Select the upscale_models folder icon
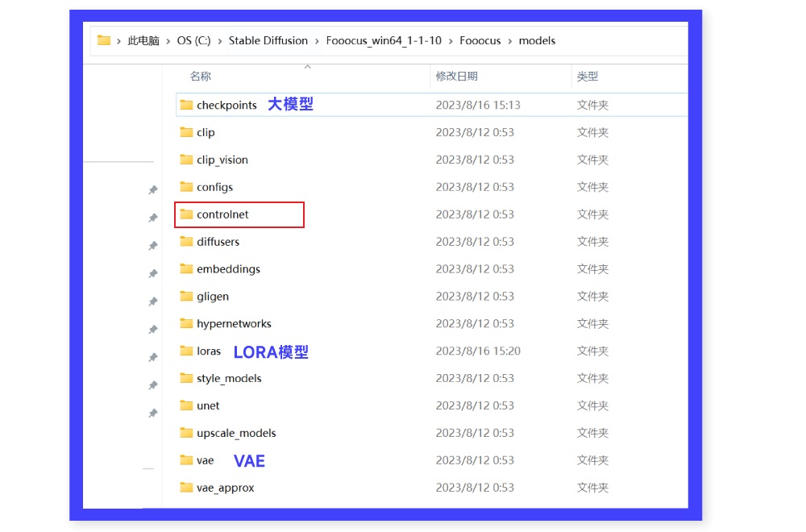 (x=186, y=432)
